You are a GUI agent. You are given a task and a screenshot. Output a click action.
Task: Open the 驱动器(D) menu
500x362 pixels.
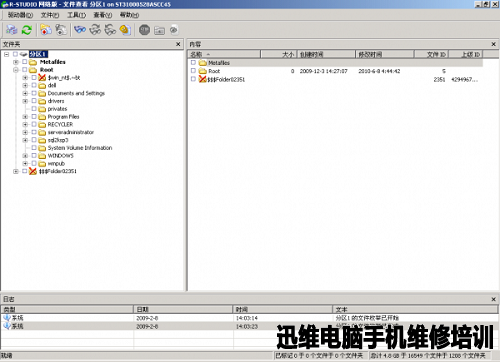[x=21, y=15]
